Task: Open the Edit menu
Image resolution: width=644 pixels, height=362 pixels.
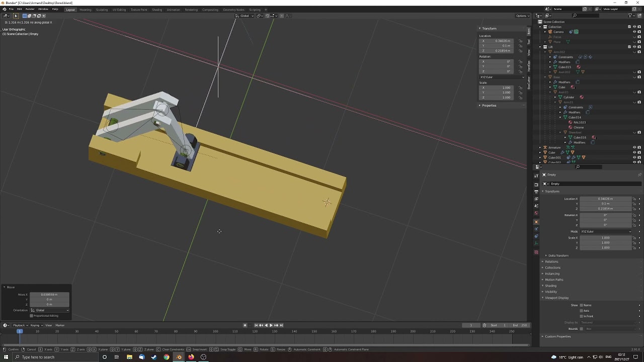Action: pyautogui.click(x=19, y=9)
